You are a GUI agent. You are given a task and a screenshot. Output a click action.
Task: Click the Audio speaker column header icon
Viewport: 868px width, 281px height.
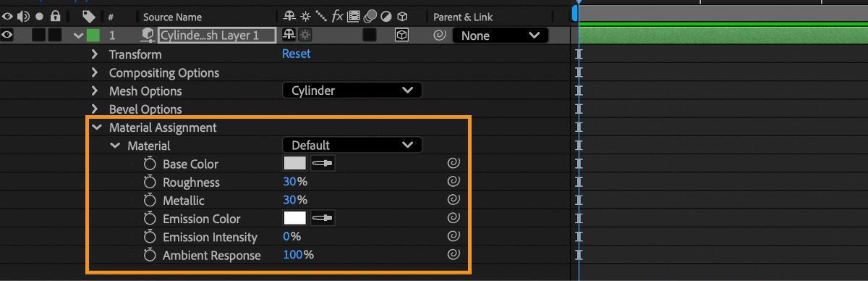click(23, 16)
